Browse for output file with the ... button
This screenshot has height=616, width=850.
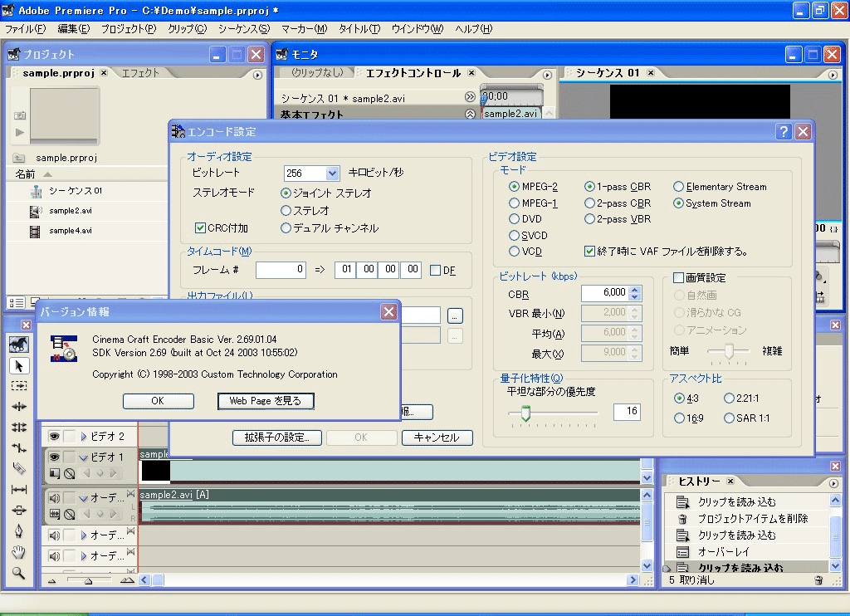[x=456, y=315]
